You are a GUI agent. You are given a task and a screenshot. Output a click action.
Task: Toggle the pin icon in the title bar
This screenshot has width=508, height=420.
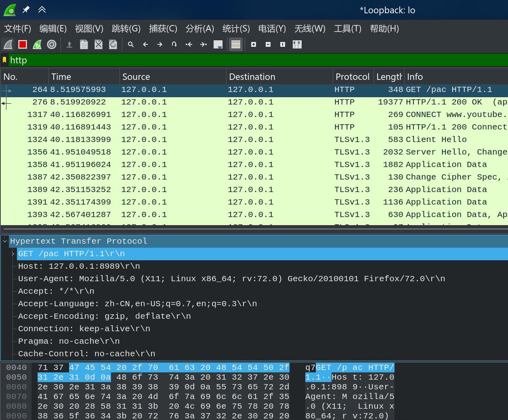25,10
